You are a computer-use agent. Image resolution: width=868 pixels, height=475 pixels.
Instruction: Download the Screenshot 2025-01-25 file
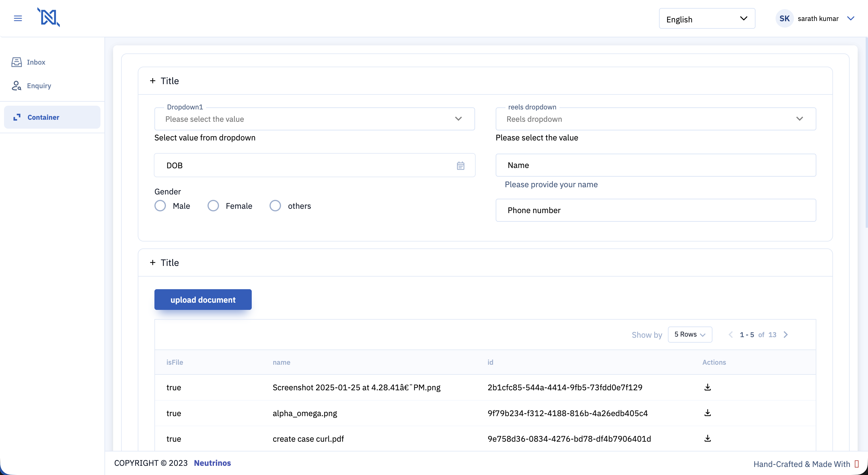(708, 387)
